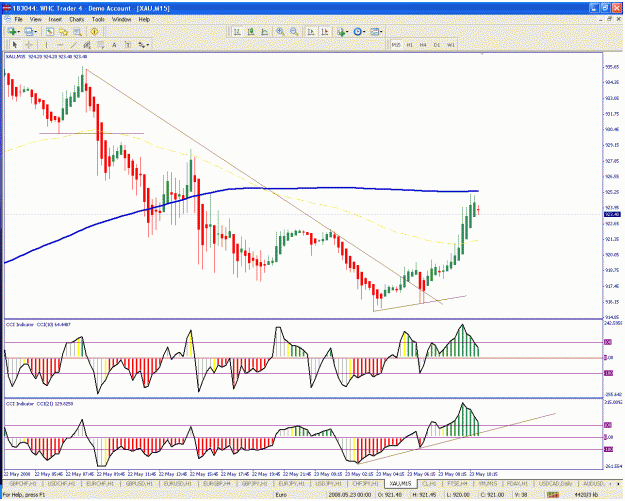Click the add Indicators icon
The image size is (625, 501).
point(341,31)
